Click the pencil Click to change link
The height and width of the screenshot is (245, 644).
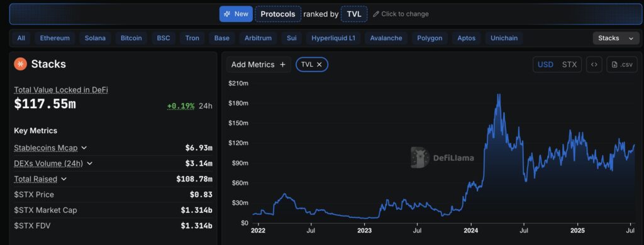pos(401,14)
